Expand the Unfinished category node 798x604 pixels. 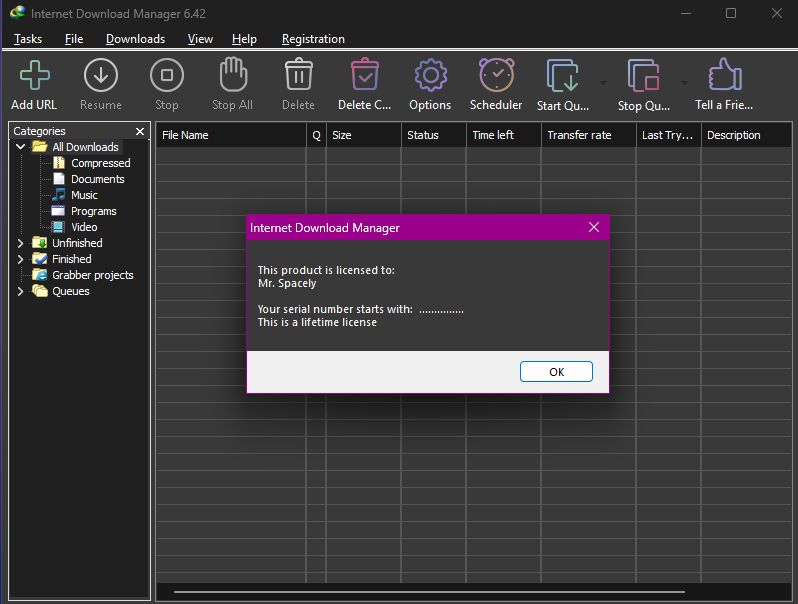click(20, 243)
